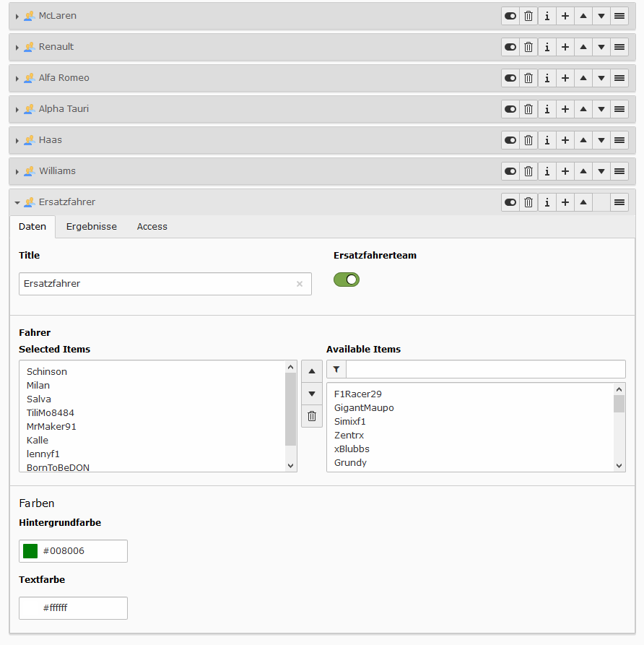Move Alpha Tauri record up
This screenshot has width=644, height=645.
583,109
